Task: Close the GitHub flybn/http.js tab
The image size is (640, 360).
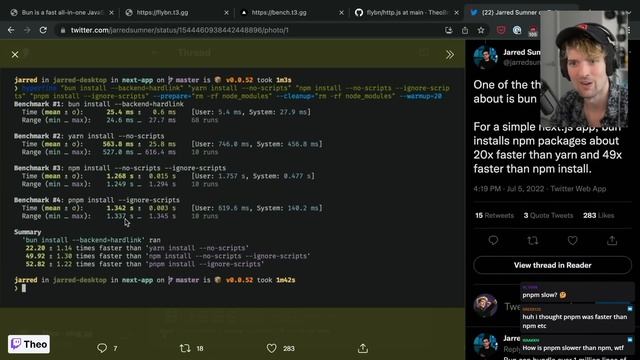Action: click(x=457, y=13)
